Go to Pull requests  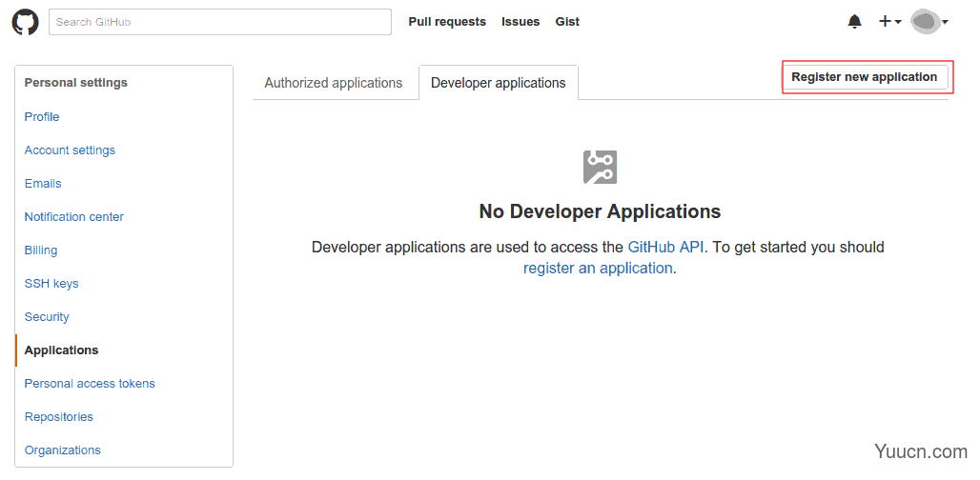447,22
